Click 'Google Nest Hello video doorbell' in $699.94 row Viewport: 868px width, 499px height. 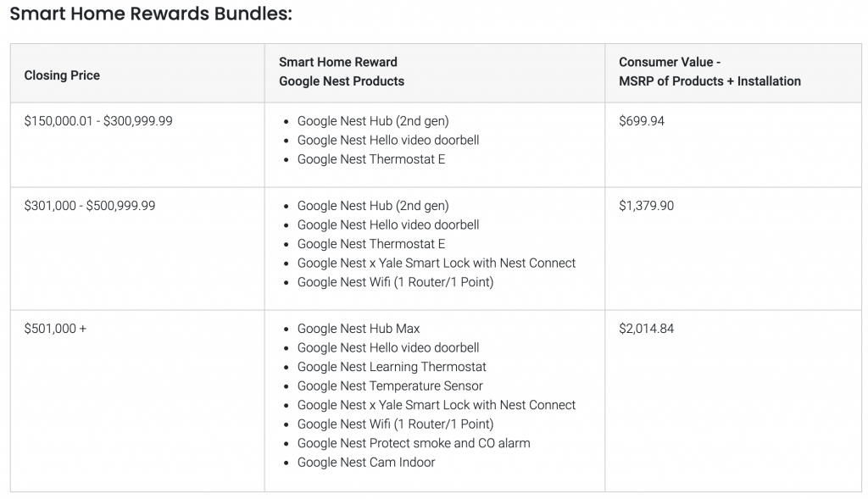coord(388,140)
